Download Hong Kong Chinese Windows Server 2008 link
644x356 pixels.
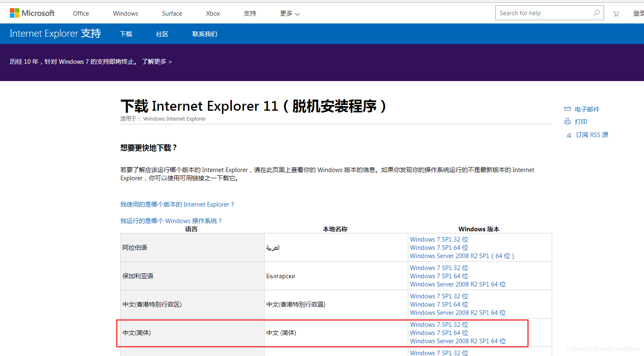click(458, 313)
